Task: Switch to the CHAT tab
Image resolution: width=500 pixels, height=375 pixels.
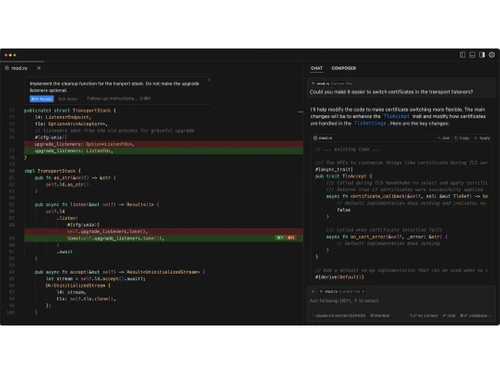Action: 317,68
